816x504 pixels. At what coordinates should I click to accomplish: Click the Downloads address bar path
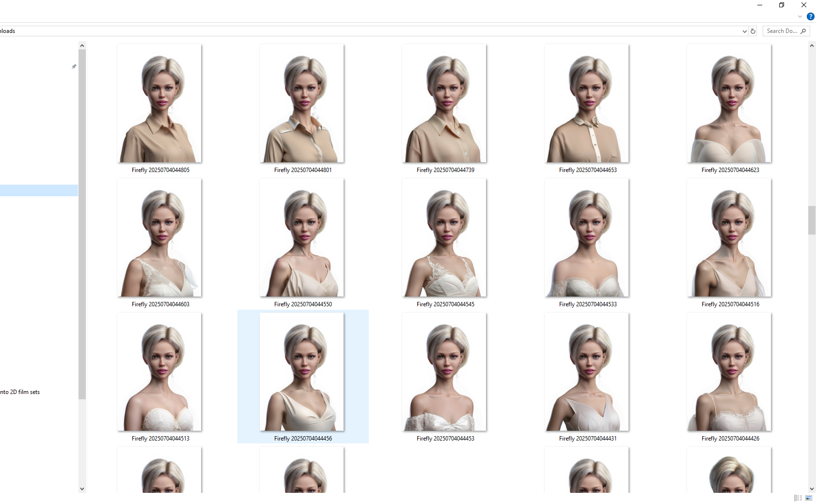click(x=8, y=31)
